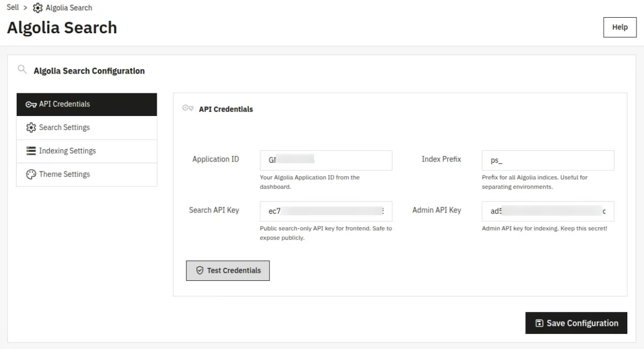Click Test Credentials button
The height and width of the screenshot is (349, 644).
tap(228, 271)
